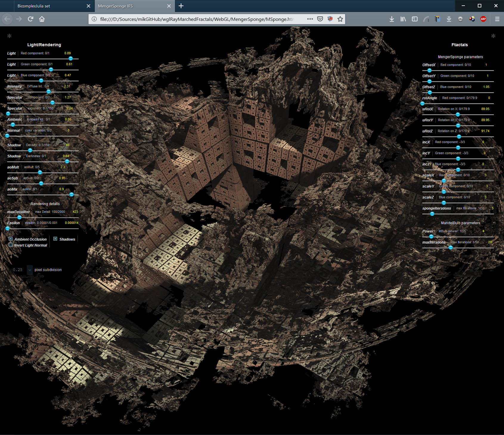Open the downloads arrow in the toolbar
Image resolution: width=504 pixels, height=435 pixels.
(x=392, y=19)
